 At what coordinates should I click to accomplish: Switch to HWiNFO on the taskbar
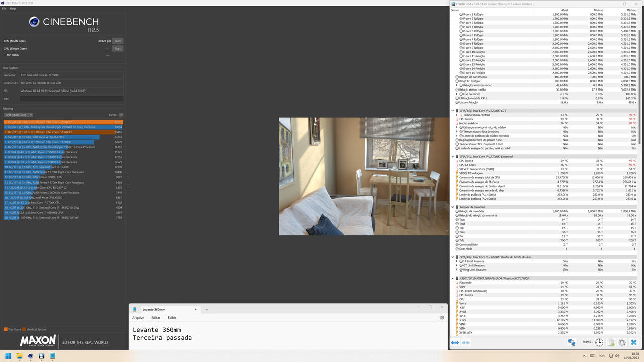(41, 356)
